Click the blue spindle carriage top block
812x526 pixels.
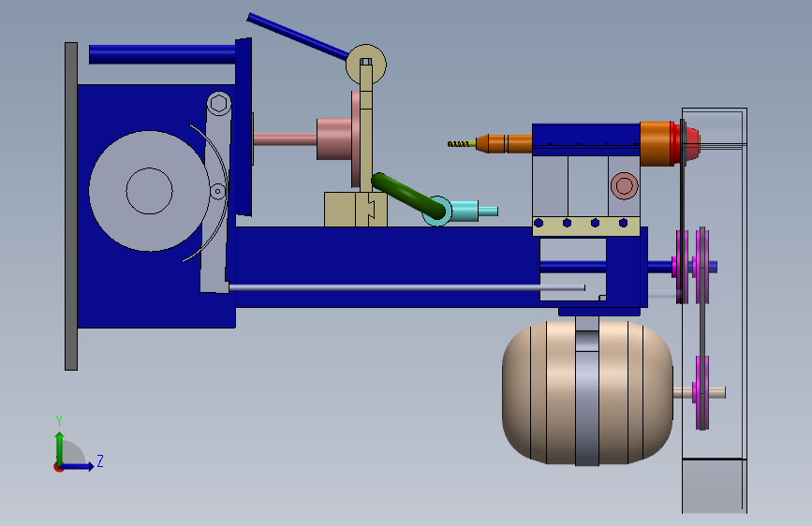tap(585, 139)
